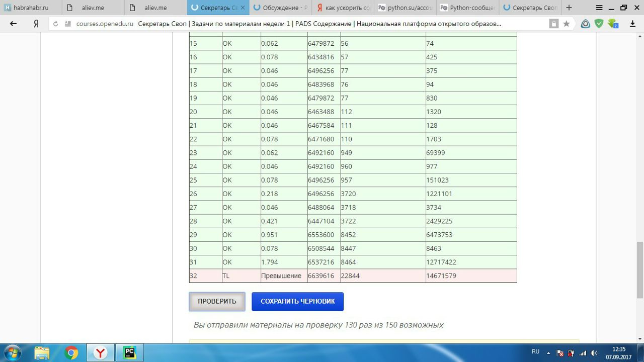Click the lock icon in the address bar
The width and height of the screenshot is (644, 362).
point(553,24)
